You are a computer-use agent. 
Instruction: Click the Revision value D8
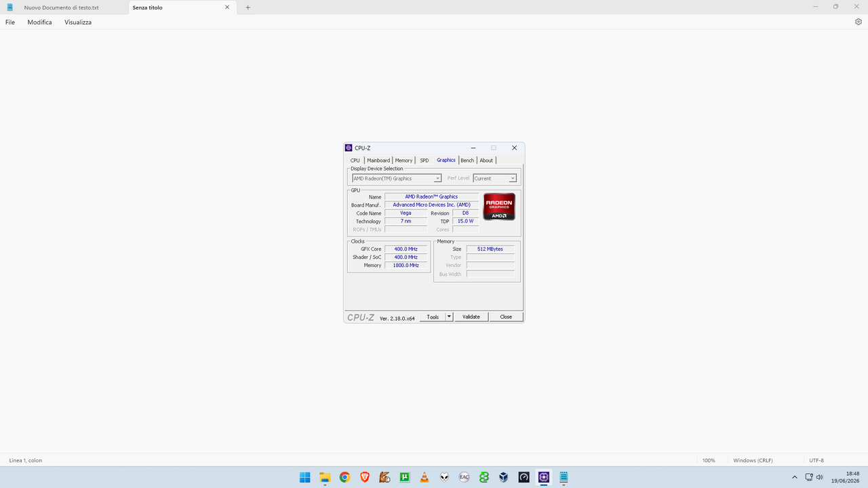(x=465, y=213)
